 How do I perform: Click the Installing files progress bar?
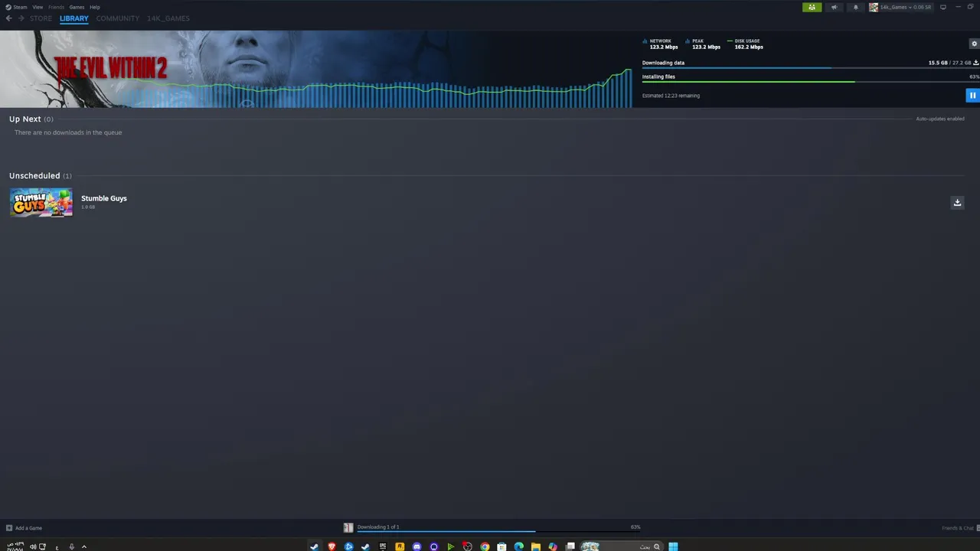pos(811,82)
